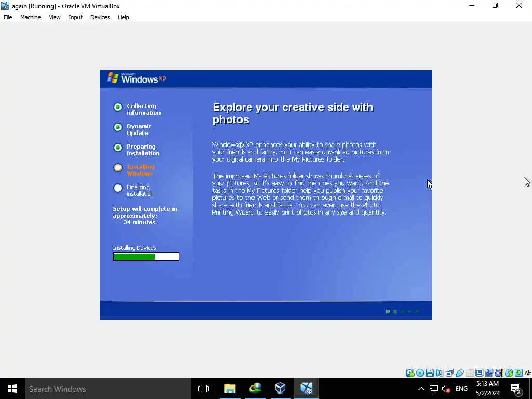Click the muted volume tray icon
Screen dimensions: 532x399
[446, 389]
